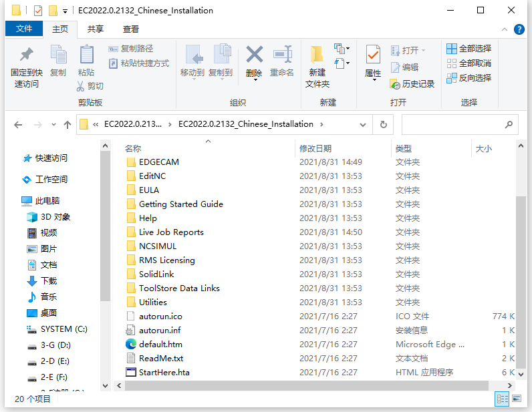Open the New item dropdown icon
This screenshot has height=412, width=532.
(342, 49)
